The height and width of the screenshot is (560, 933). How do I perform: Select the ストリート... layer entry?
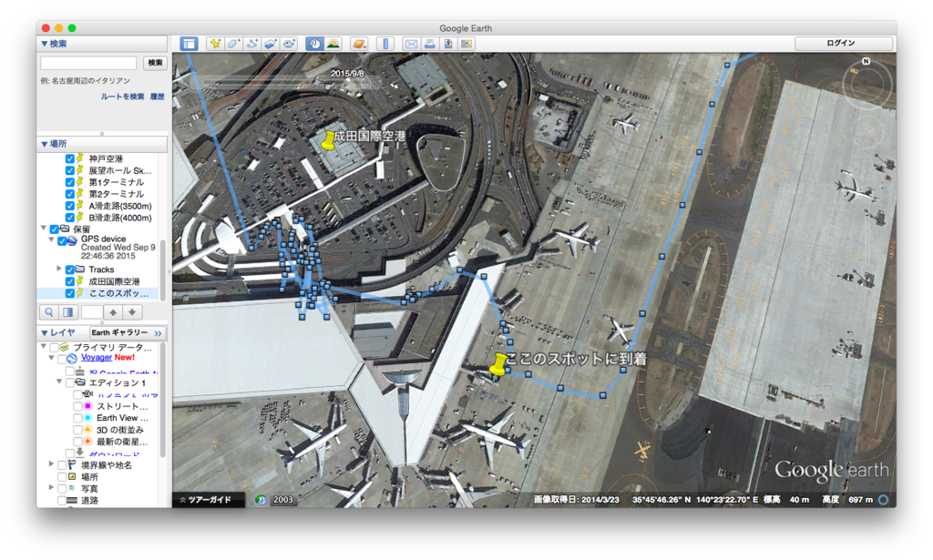122,406
